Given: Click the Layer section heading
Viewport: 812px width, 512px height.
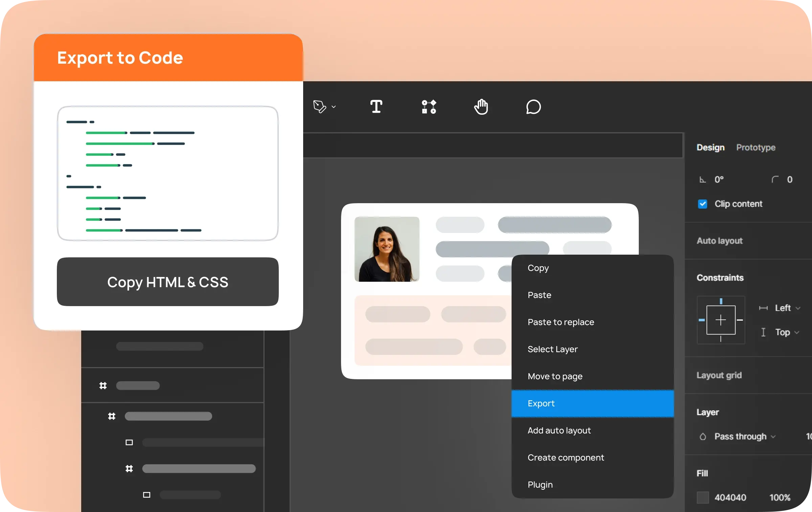Looking at the screenshot, I should click(x=707, y=412).
